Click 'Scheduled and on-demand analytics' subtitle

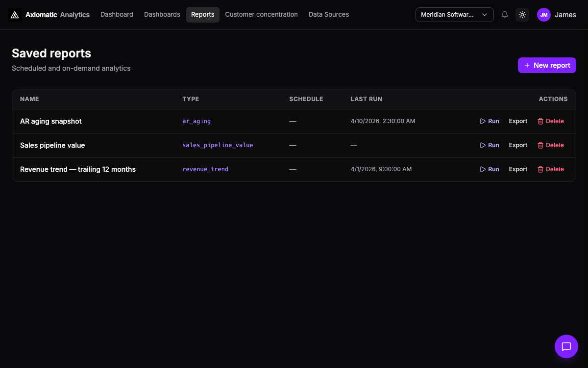coord(71,68)
